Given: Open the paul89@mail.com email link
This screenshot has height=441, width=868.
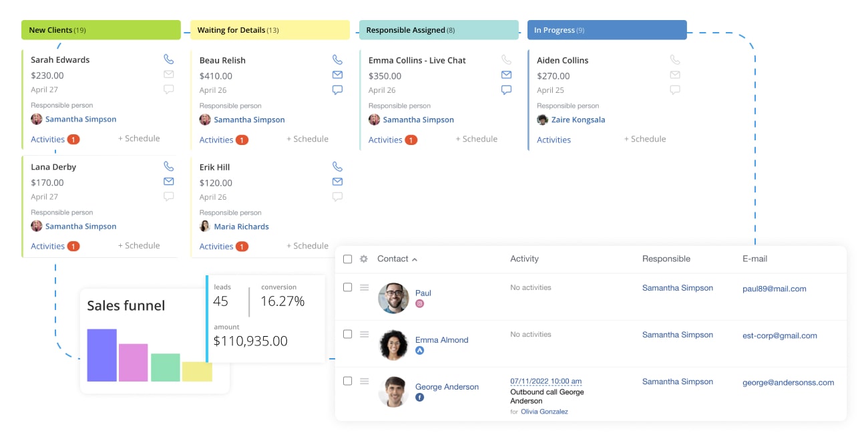Looking at the screenshot, I should tap(775, 289).
